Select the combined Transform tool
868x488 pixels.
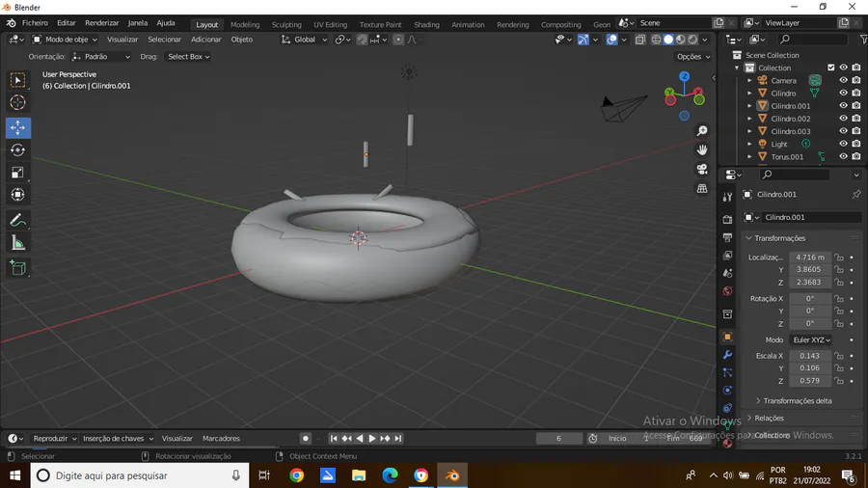pyautogui.click(x=17, y=195)
